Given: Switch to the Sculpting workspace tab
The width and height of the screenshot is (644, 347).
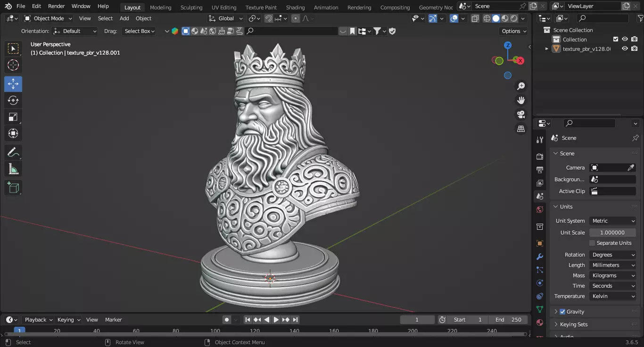Looking at the screenshot, I should [191, 7].
